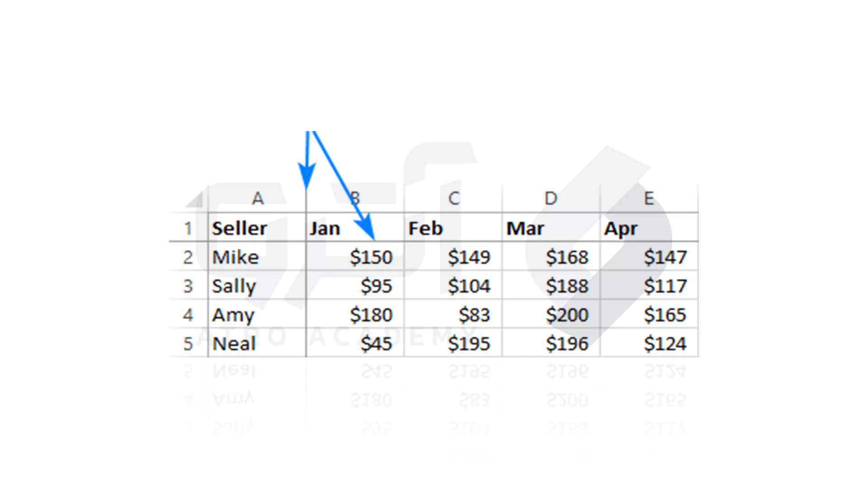Select column C header
This screenshot has height=488, width=868.
pos(453,198)
